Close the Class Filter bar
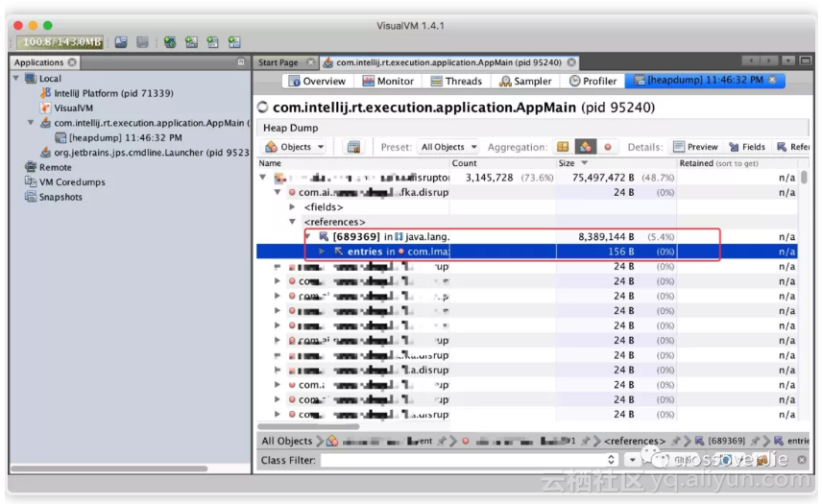The image size is (822, 504). [x=802, y=460]
